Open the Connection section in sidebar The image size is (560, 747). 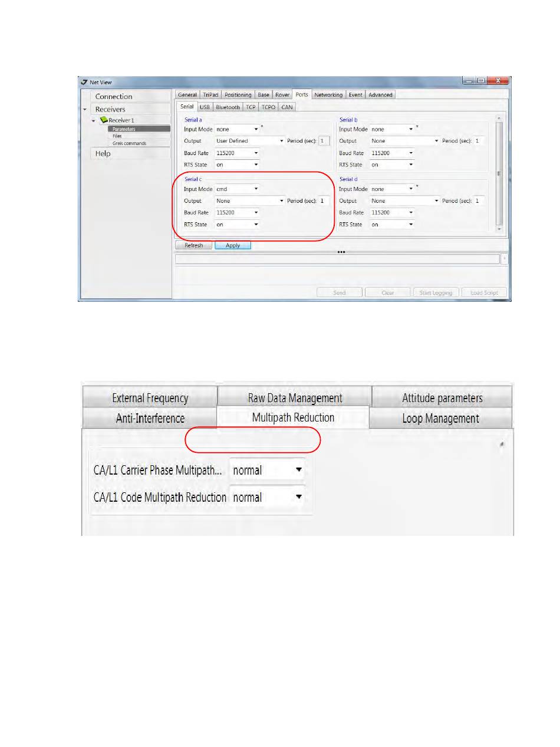130,97
